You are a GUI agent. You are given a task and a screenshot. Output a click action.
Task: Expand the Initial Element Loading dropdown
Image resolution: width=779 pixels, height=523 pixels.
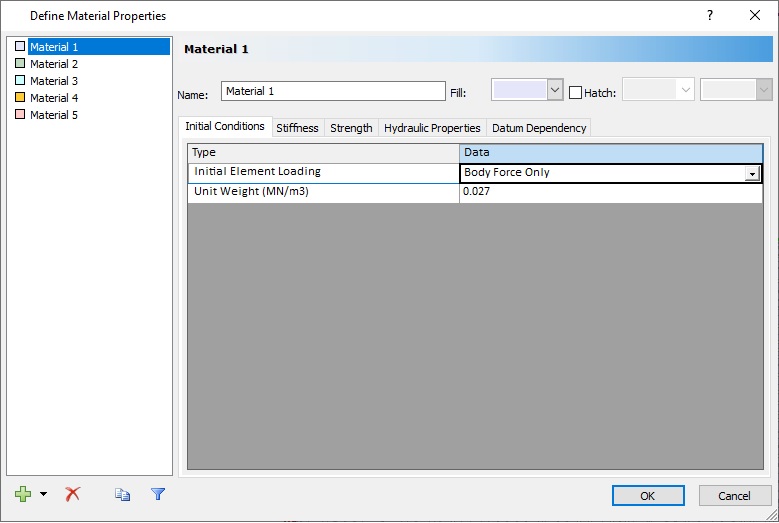[751, 173]
